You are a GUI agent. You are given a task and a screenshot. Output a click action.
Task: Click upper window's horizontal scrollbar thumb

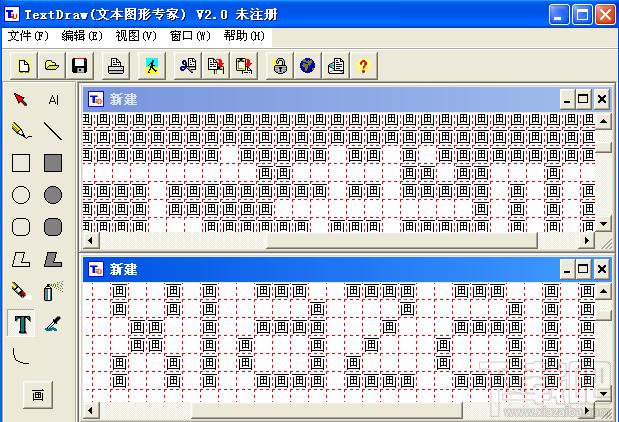coord(402,240)
